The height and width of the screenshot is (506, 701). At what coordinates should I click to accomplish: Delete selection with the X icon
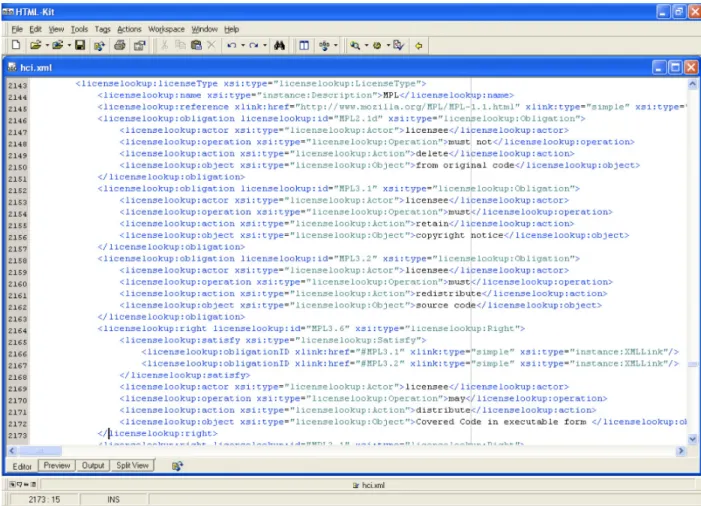click(x=211, y=45)
